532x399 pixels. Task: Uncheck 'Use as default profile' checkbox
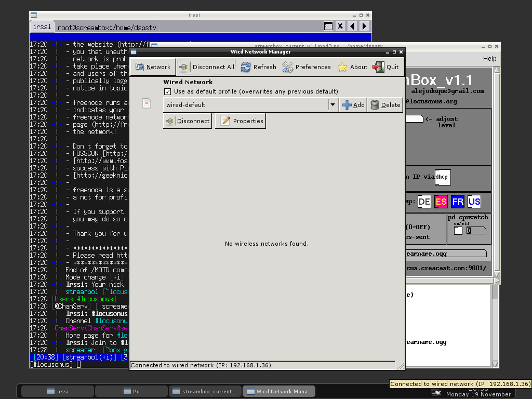click(167, 91)
